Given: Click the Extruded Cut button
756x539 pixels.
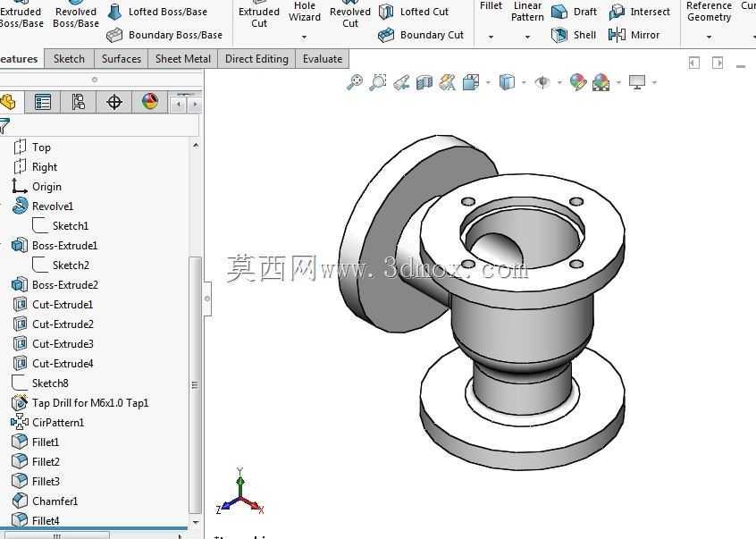Looking at the screenshot, I should [x=259, y=17].
